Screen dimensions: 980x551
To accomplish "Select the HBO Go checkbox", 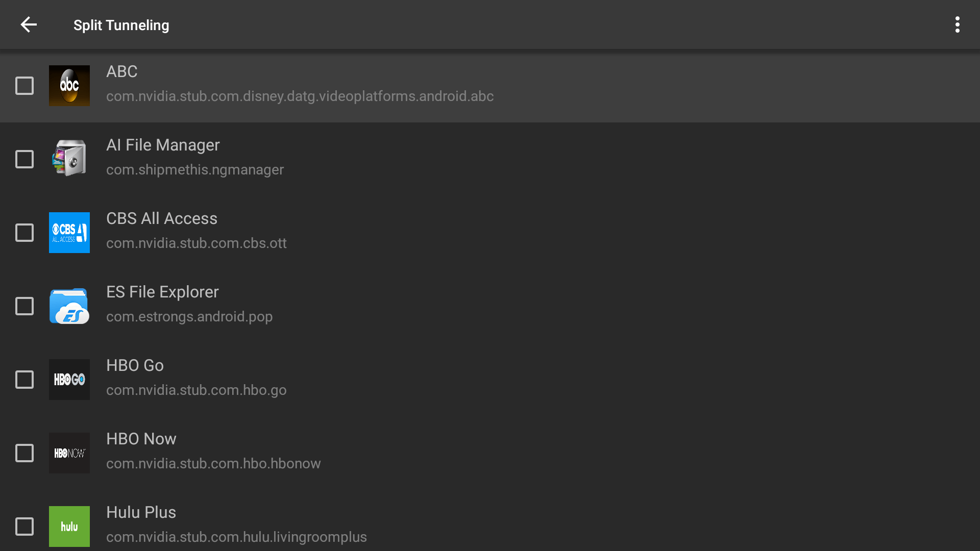I will [24, 380].
